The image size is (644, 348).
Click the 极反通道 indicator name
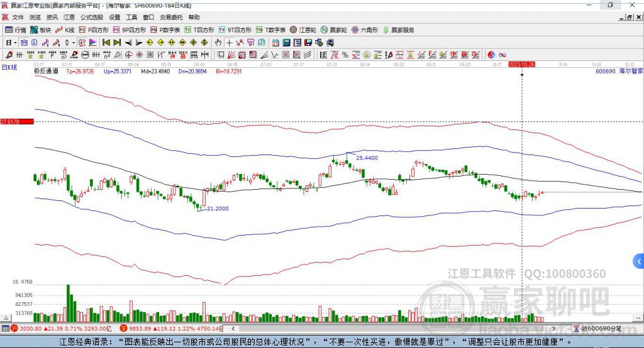[x=46, y=71]
